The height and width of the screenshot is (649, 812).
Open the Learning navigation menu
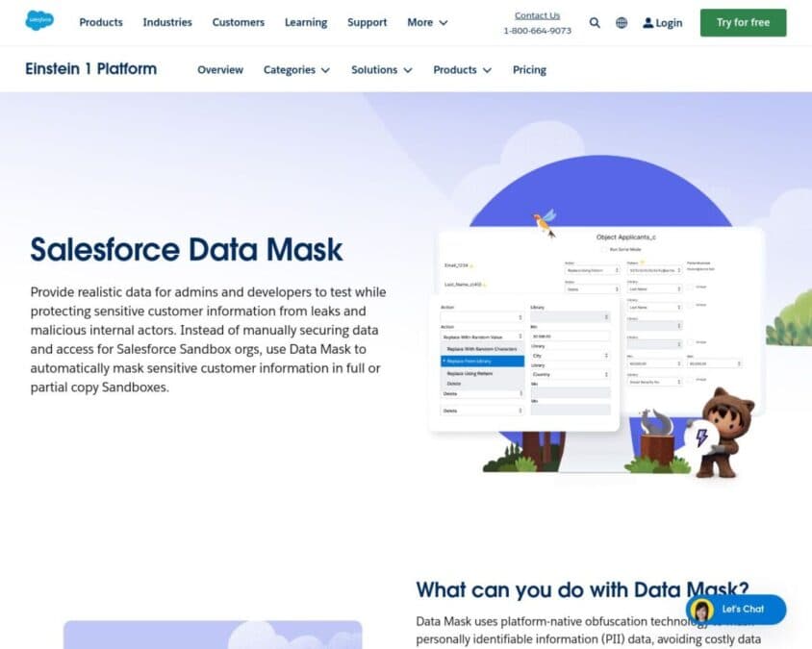coord(306,22)
